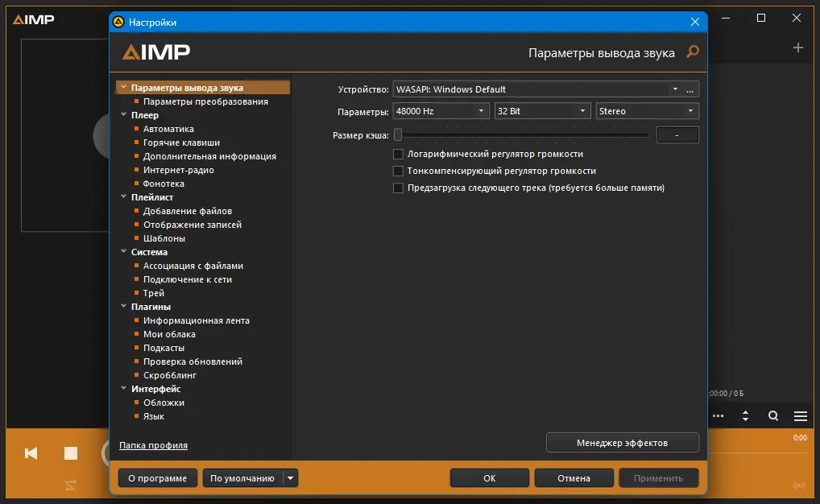Click AIMP logo in main window title
The image size is (820, 504).
coord(34,20)
